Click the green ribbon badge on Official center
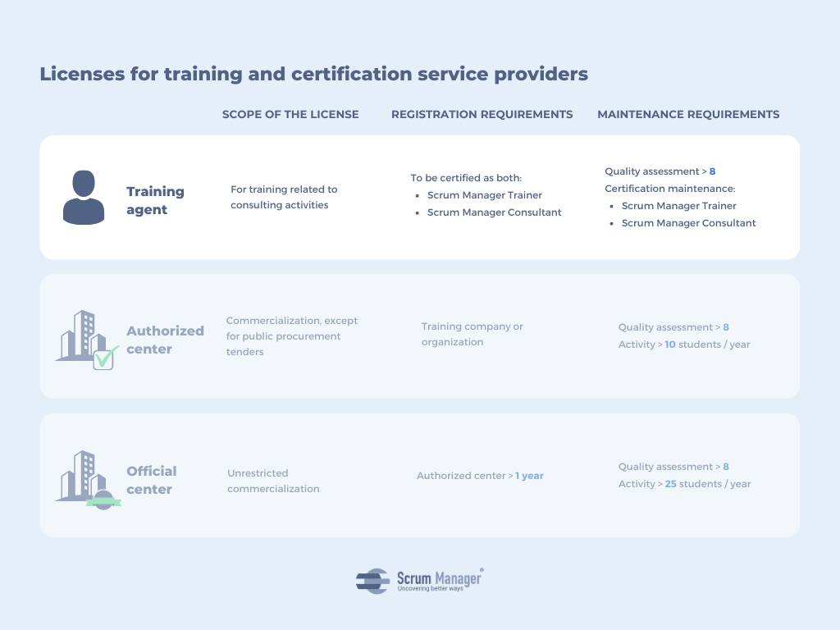 point(103,500)
